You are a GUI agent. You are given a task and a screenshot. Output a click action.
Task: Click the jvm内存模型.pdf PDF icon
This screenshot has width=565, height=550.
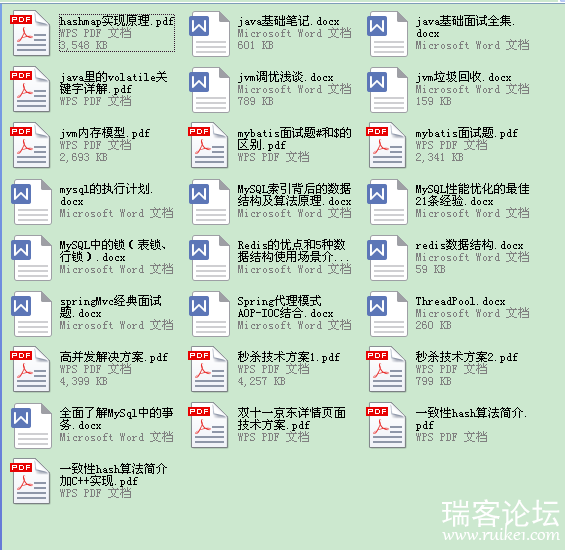pyautogui.click(x=30, y=145)
